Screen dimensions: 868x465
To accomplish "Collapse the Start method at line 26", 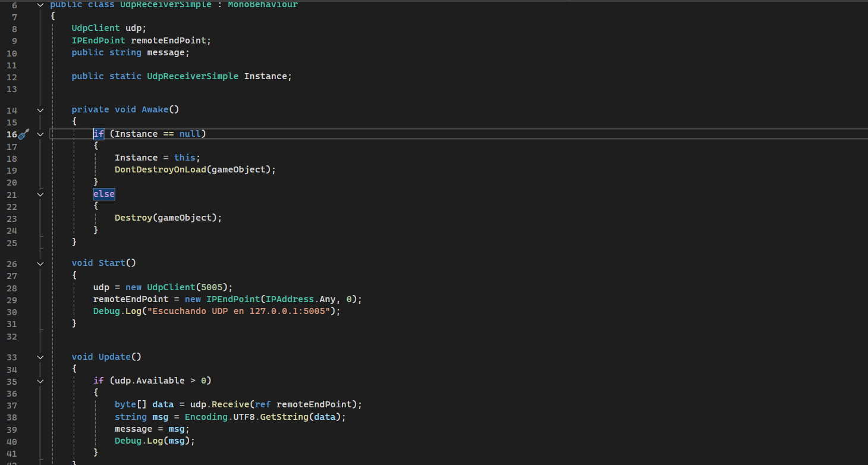I will click(40, 263).
